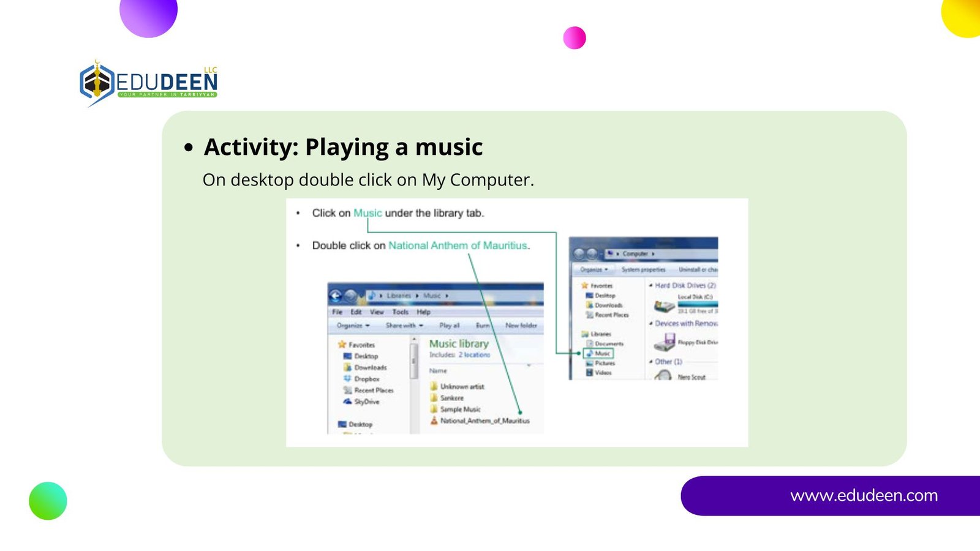Expand the Share with dropdown

click(x=404, y=326)
